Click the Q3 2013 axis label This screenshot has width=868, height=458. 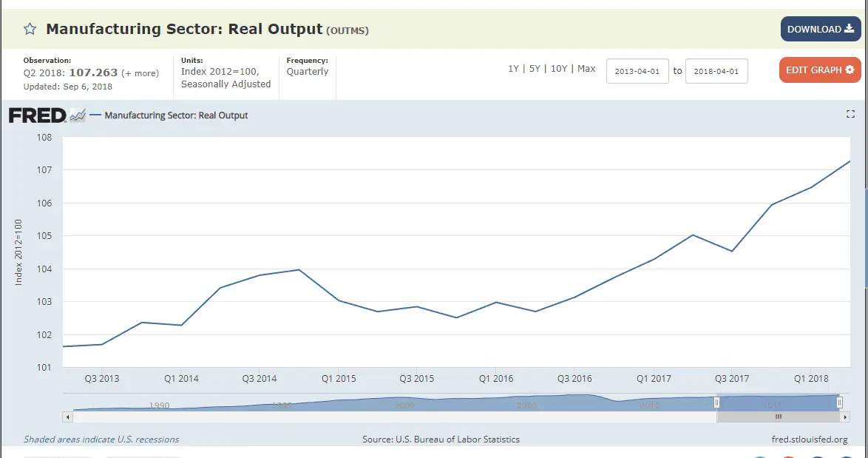point(102,379)
